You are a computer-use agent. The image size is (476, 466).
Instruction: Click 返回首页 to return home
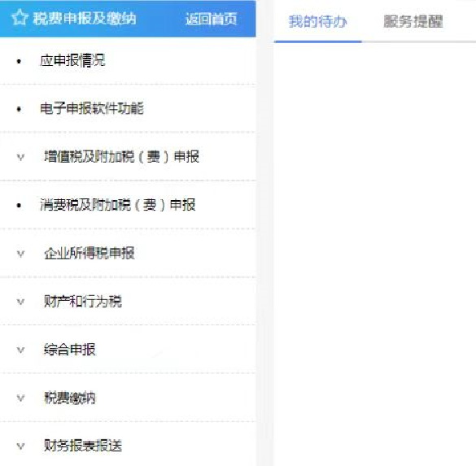click(x=212, y=19)
